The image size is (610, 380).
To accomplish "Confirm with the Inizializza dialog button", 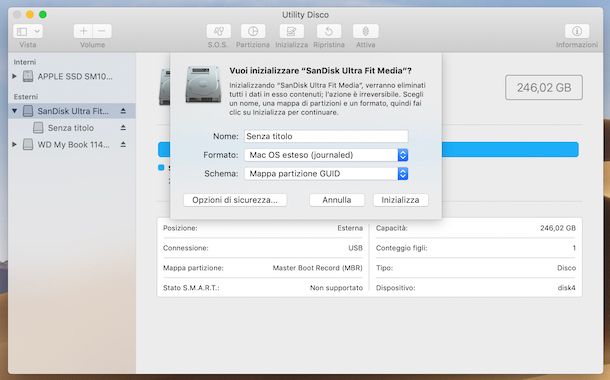I will pyautogui.click(x=400, y=200).
